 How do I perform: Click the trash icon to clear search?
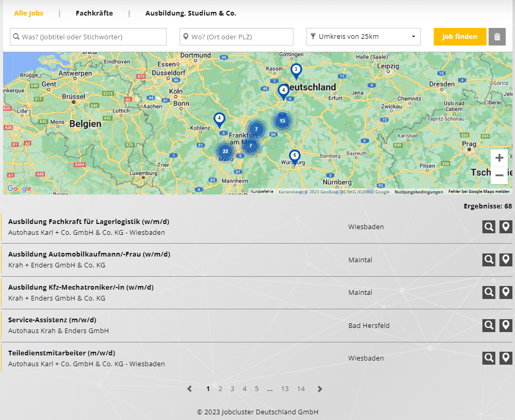point(497,37)
